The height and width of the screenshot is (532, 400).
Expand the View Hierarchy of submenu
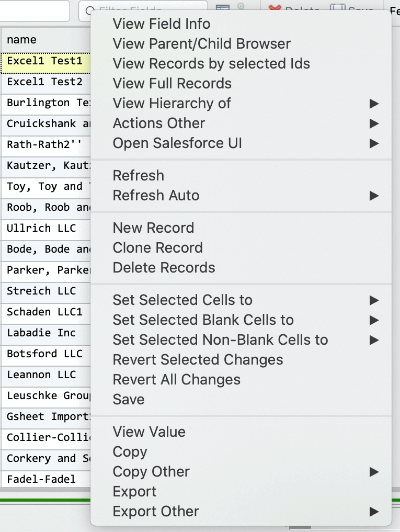click(241, 103)
